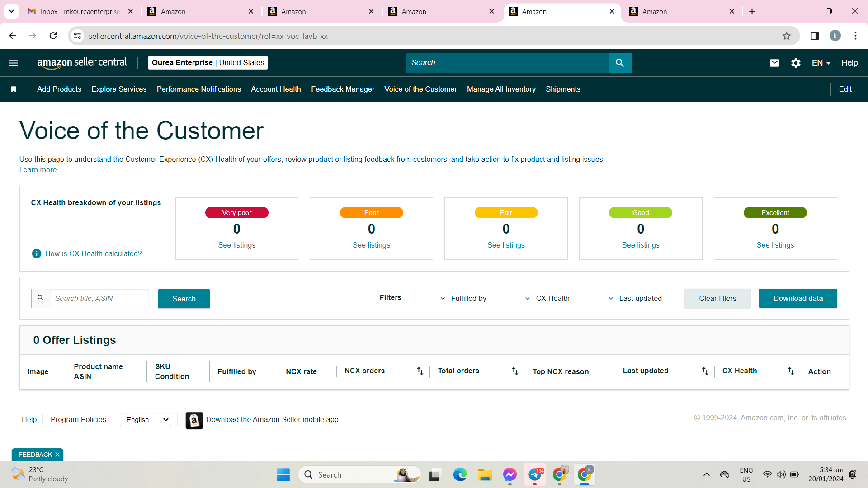Click the Search title, ASIN input field
This screenshot has height=488, width=868.
point(99,299)
